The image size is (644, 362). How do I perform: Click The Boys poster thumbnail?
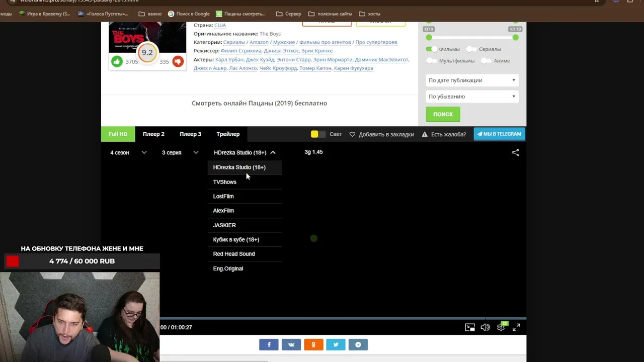[147, 37]
